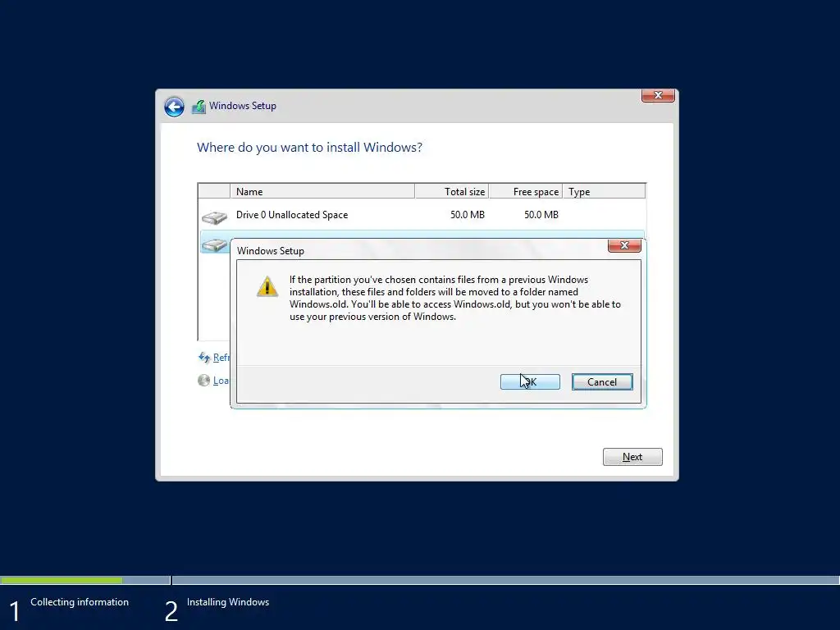This screenshot has height=630, width=840.
Task: Click OK in the warning dialog
Action: pyautogui.click(x=530, y=382)
